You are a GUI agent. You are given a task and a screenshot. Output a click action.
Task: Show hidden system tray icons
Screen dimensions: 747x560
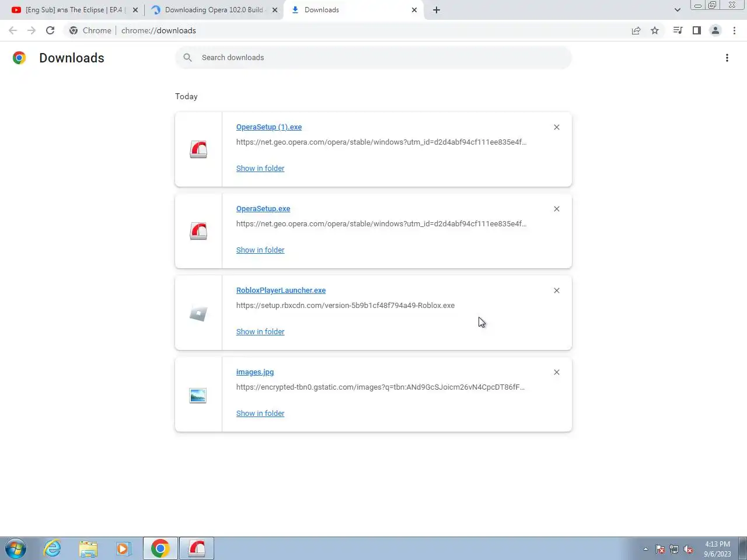645,549
